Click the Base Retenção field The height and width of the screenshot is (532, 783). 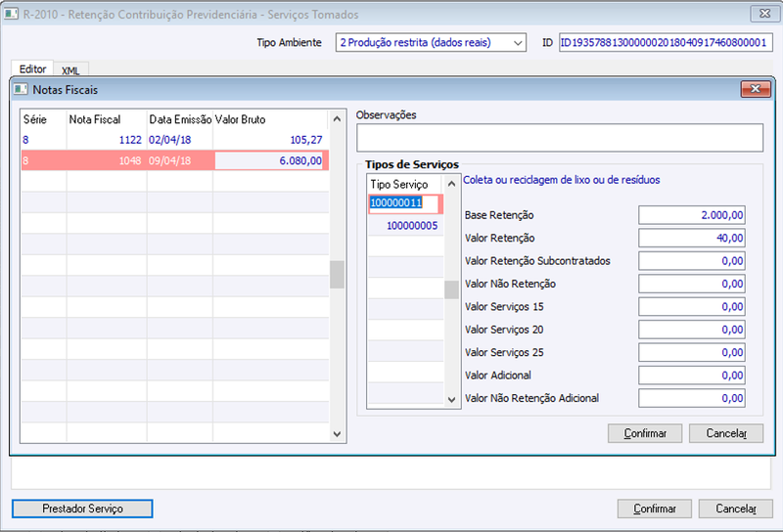(692, 215)
